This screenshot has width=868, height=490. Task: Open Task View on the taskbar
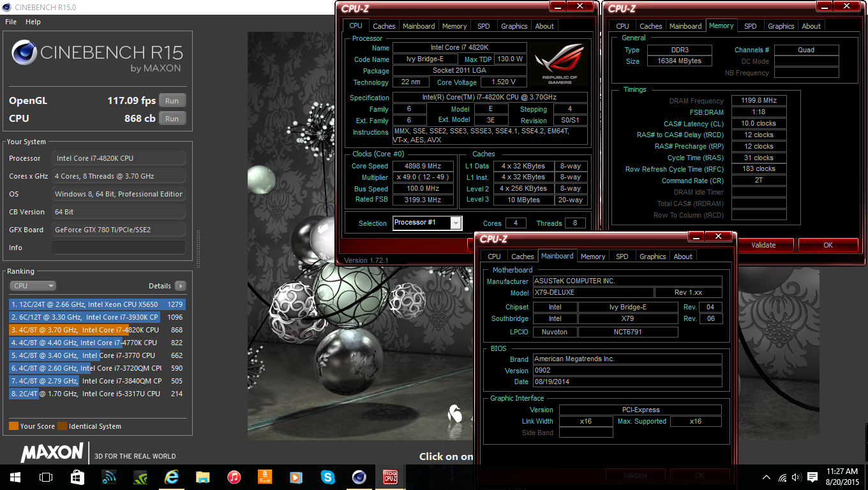click(46, 477)
